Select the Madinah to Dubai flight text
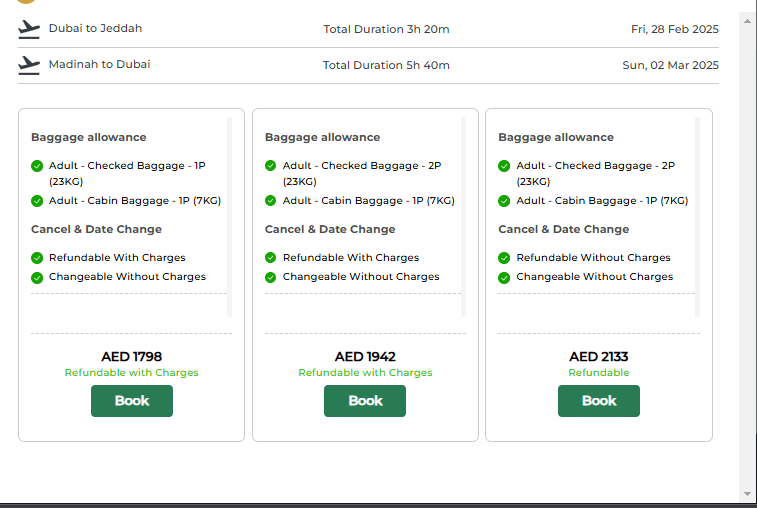 coord(99,65)
